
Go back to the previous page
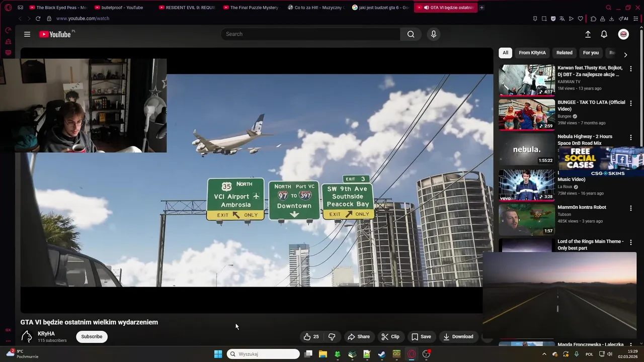(x=20, y=19)
